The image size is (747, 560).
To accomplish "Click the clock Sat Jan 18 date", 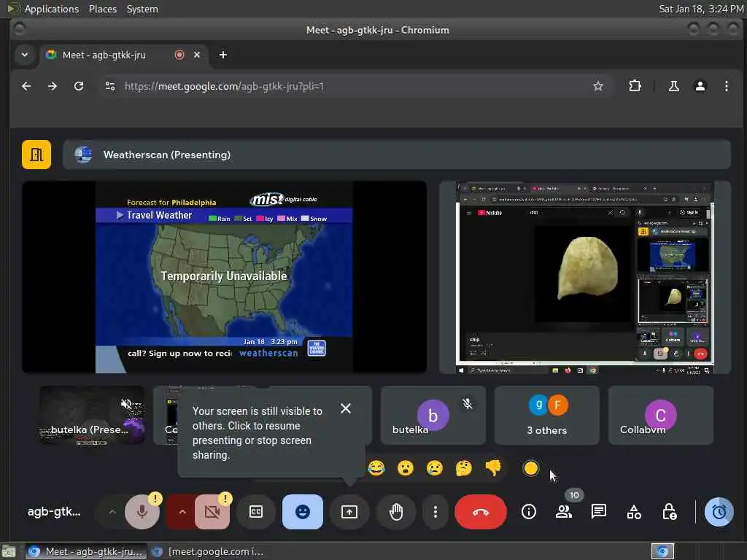I will pyautogui.click(x=701, y=9).
